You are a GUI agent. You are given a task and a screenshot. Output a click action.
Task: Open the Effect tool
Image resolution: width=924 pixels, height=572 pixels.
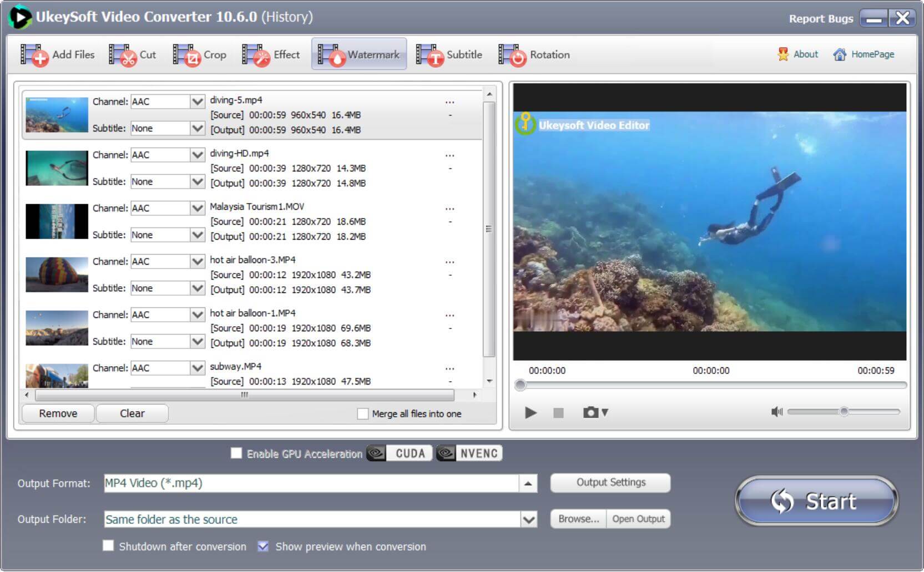coord(271,55)
